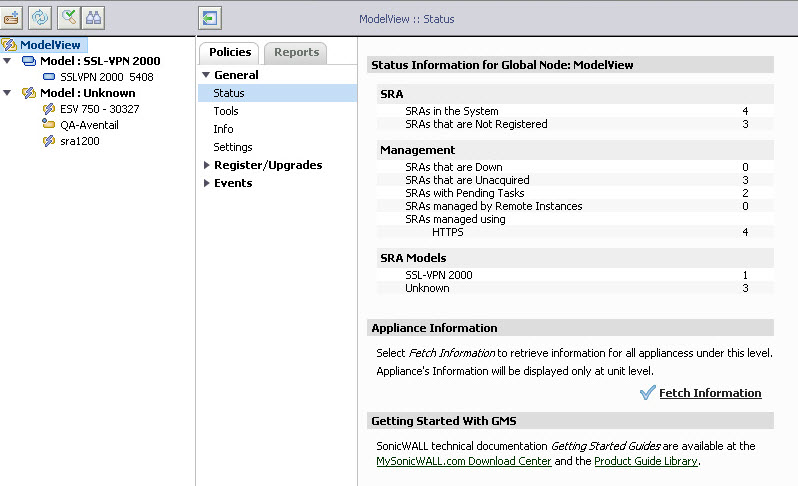Open the Settings menu item
Screen dimensions: 798x486
tap(233, 147)
